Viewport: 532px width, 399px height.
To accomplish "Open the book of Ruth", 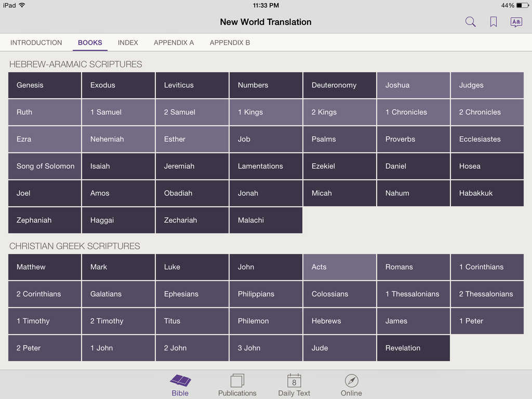I will click(x=45, y=112).
